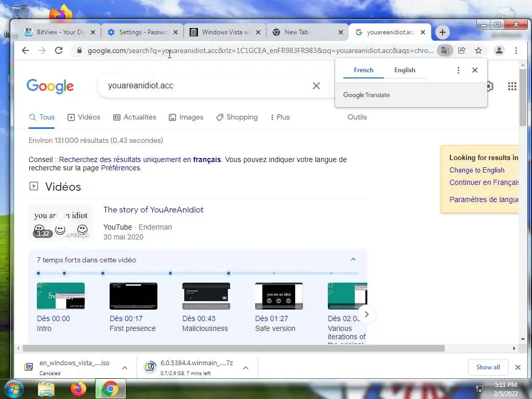Viewport: 532px width, 399px height.
Task: Click the address bar URL
Action: 260,50
